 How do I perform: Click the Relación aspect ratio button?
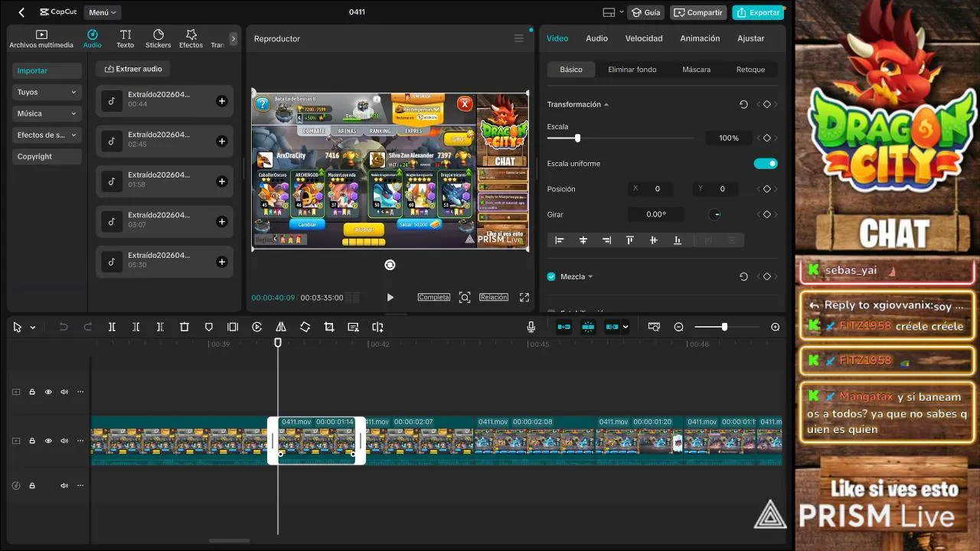click(x=494, y=297)
